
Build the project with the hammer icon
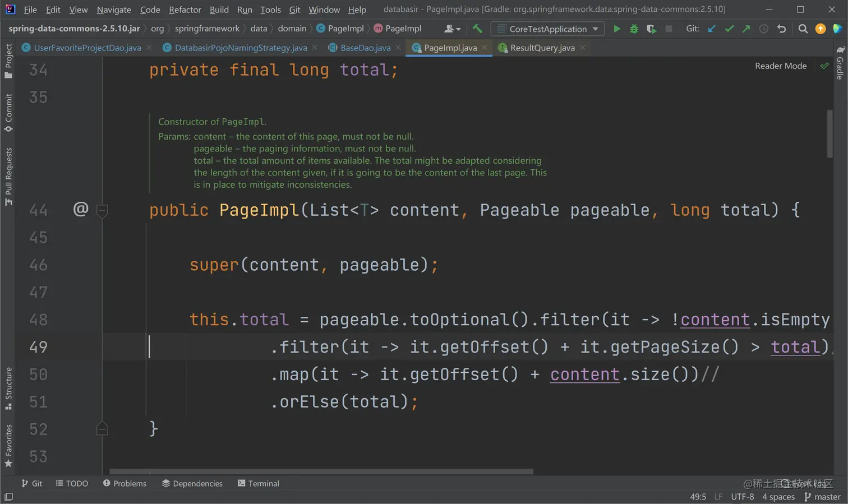coord(477,29)
